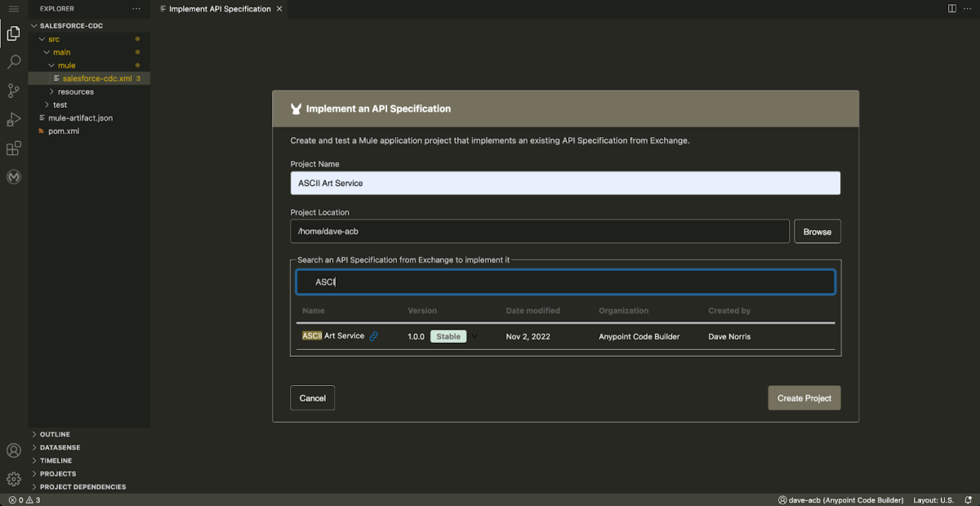The width and height of the screenshot is (980, 506).
Task: Select the Source Control icon
Action: pos(13,91)
